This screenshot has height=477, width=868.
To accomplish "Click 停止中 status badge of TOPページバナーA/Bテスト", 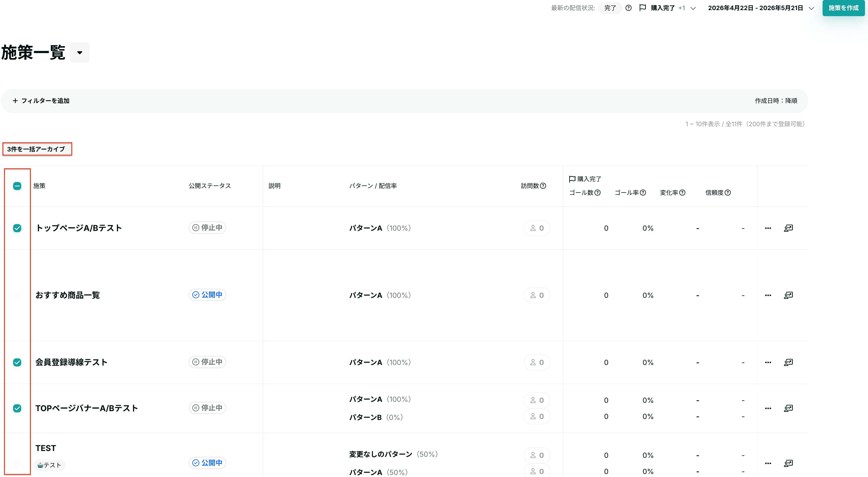I will pyautogui.click(x=207, y=408).
